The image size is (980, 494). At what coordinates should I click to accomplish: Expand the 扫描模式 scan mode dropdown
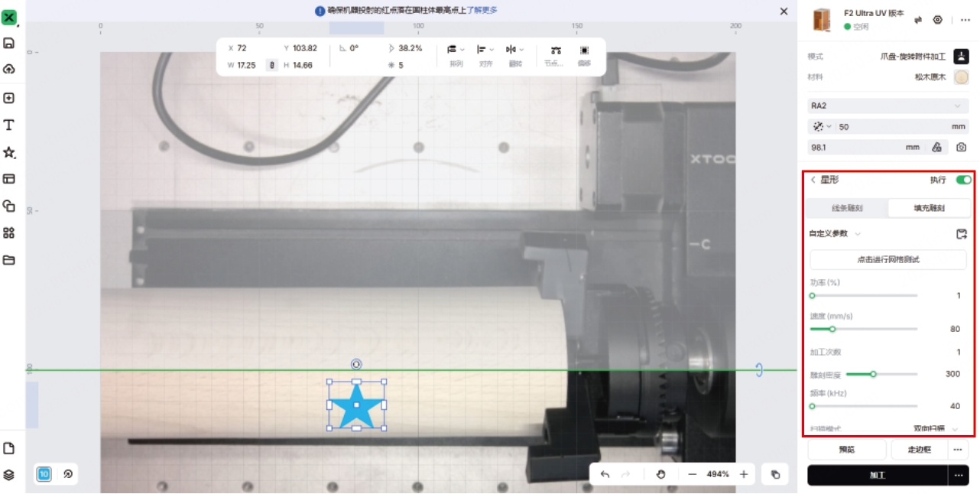click(936, 429)
